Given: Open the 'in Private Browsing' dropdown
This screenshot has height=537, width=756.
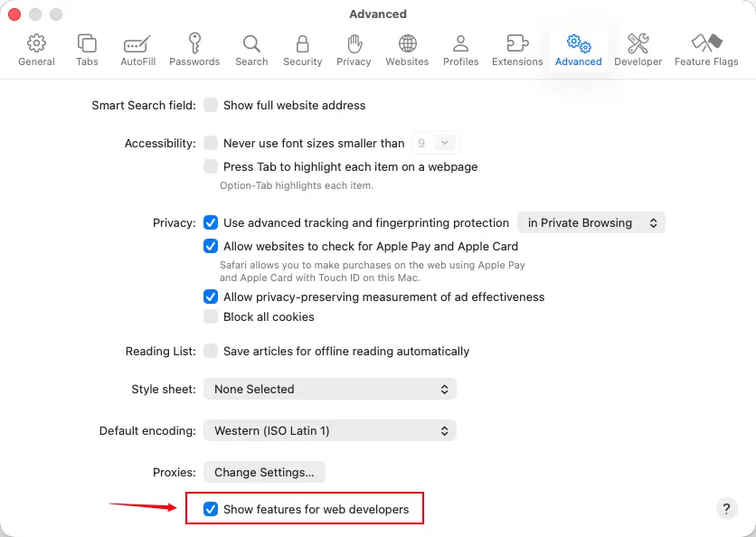Looking at the screenshot, I should click(x=591, y=222).
